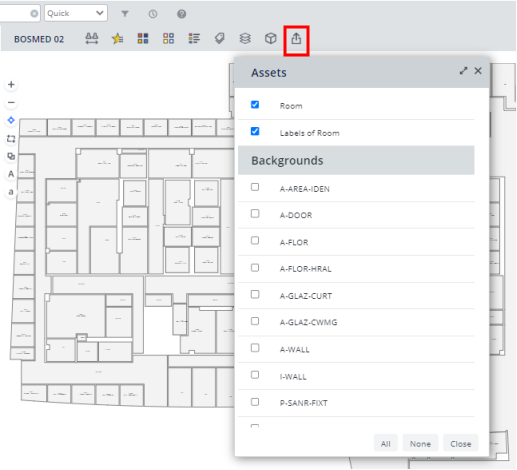Open the starred favorites list icon
517x470 pixels.
coord(117,39)
